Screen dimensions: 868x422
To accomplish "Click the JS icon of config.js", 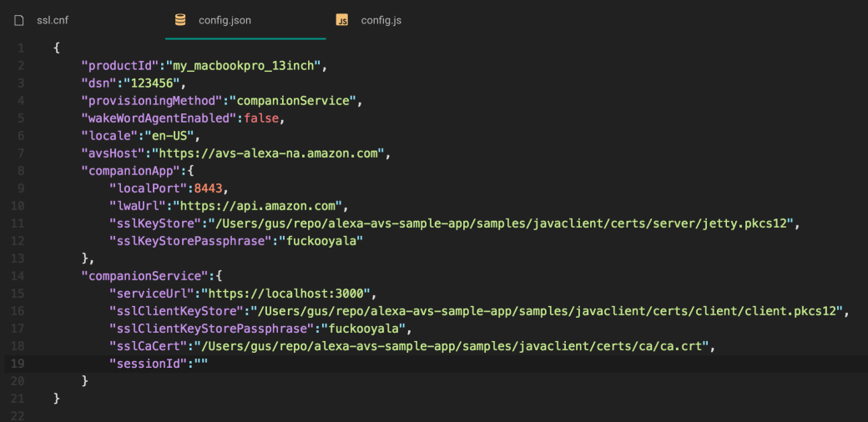I will coord(342,21).
